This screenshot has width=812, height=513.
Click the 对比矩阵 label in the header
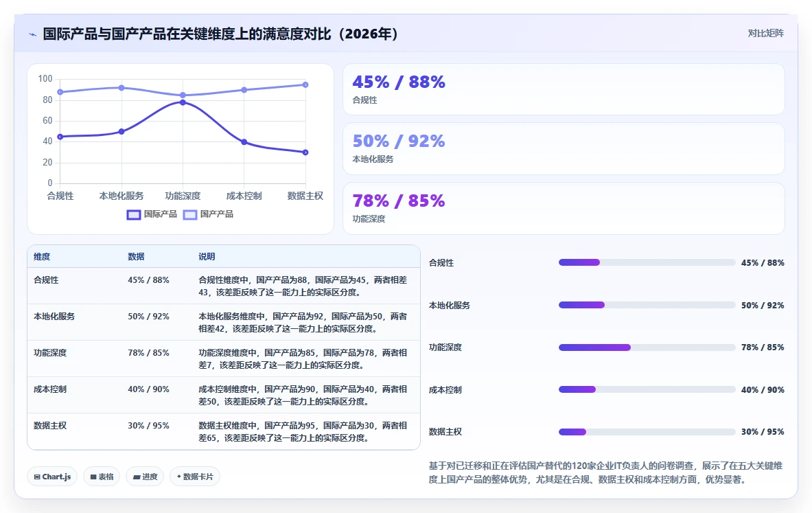pyautogui.click(x=765, y=33)
